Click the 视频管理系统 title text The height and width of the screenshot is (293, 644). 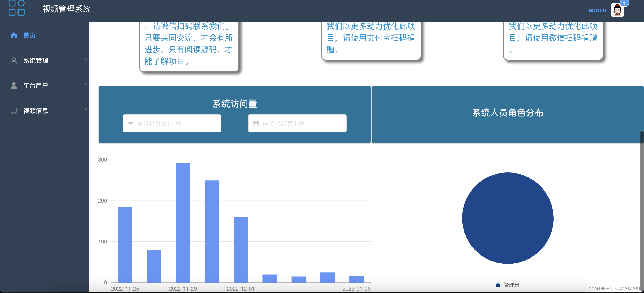click(x=67, y=9)
